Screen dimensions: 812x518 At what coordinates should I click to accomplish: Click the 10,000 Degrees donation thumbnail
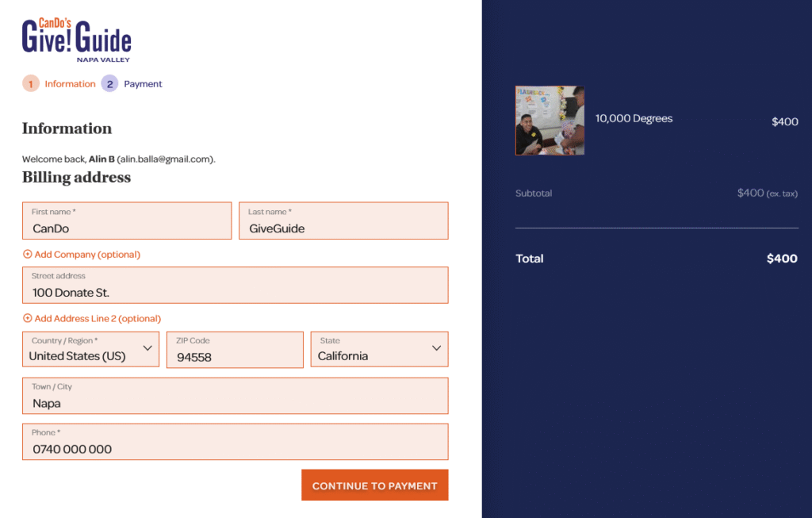550,121
